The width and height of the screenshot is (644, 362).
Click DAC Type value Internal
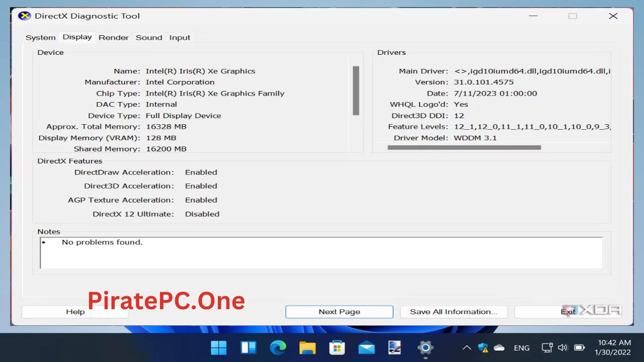point(161,104)
